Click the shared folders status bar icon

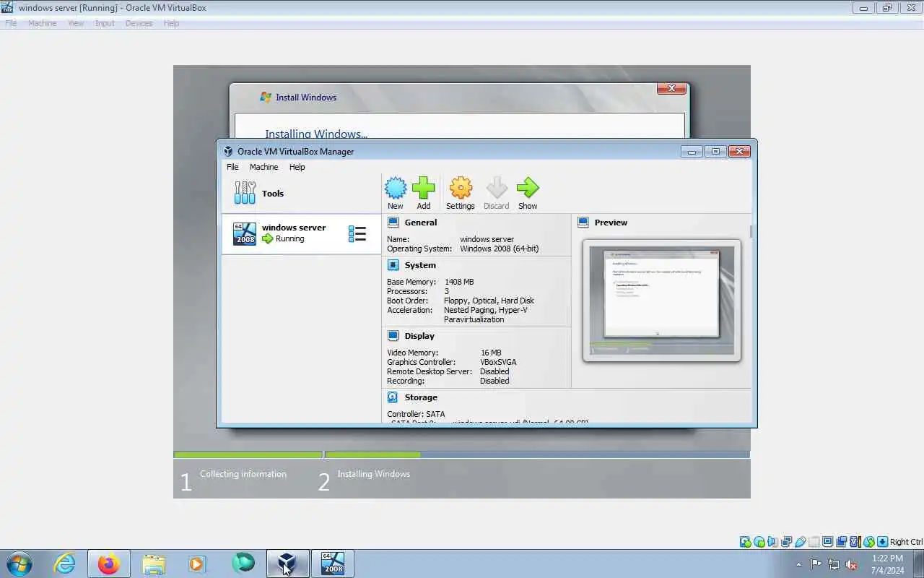pos(814,542)
